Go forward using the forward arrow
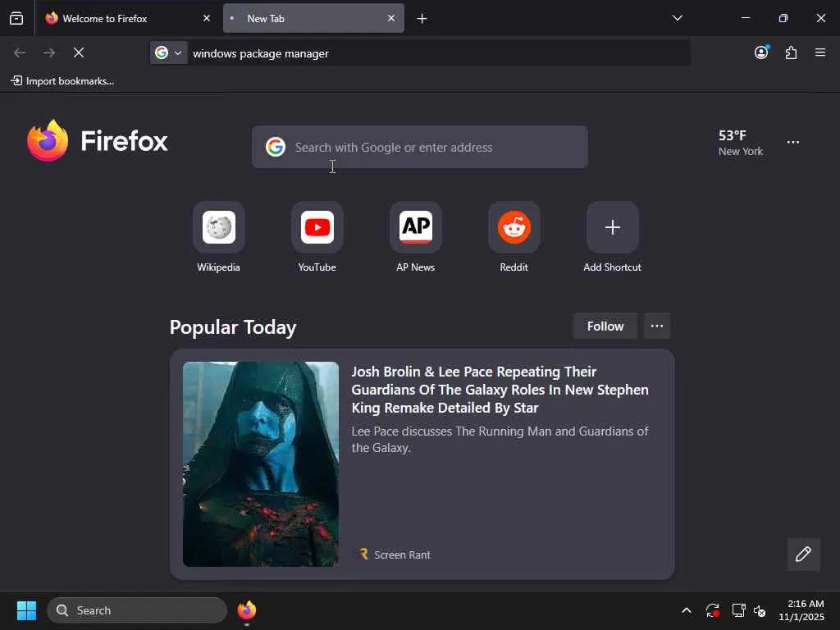The height and width of the screenshot is (630, 840). pos(49,52)
